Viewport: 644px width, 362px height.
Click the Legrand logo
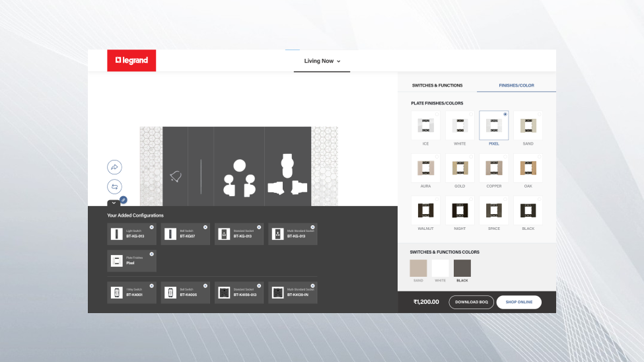131,61
